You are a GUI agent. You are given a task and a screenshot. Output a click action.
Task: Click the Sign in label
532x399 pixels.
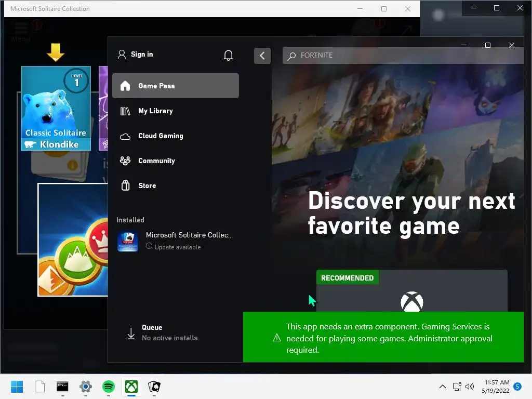coord(142,54)
